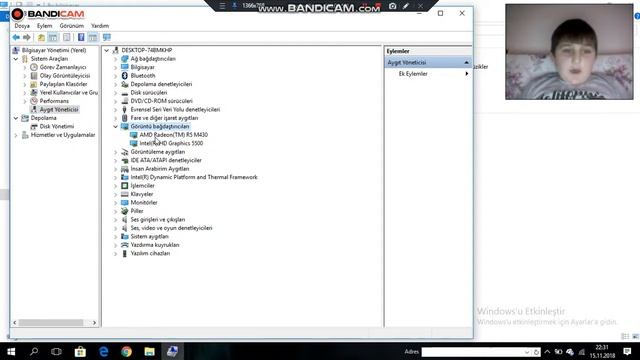Screen dimensions: 640x360
Task: Click the Disk sürücüleri icon
Action: (124, 93)
